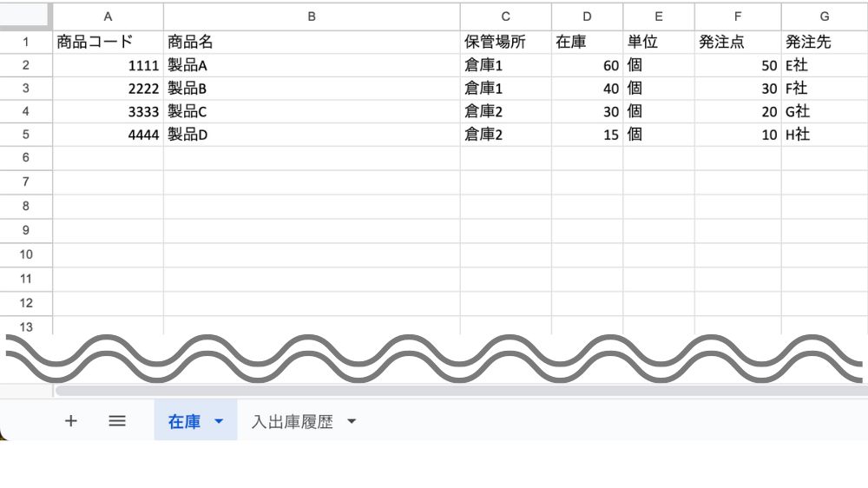Click the horizontal scrollbar

pos(434,391)
